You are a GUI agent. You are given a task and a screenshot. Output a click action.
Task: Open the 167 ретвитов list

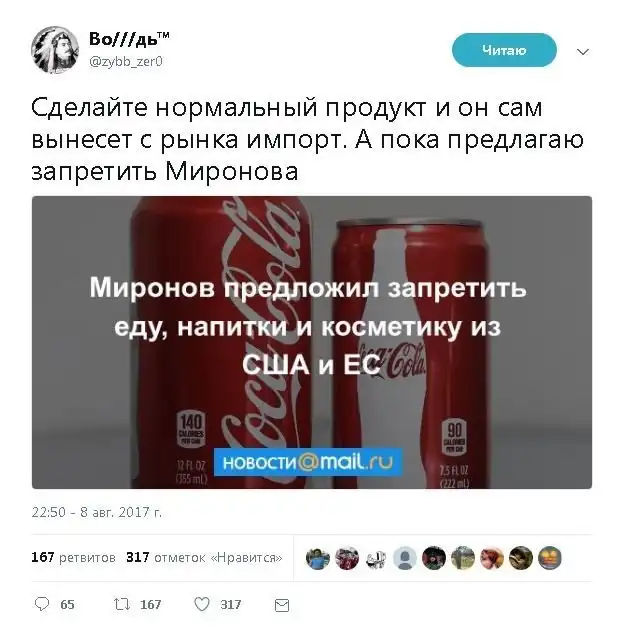(x=74, y=557)
